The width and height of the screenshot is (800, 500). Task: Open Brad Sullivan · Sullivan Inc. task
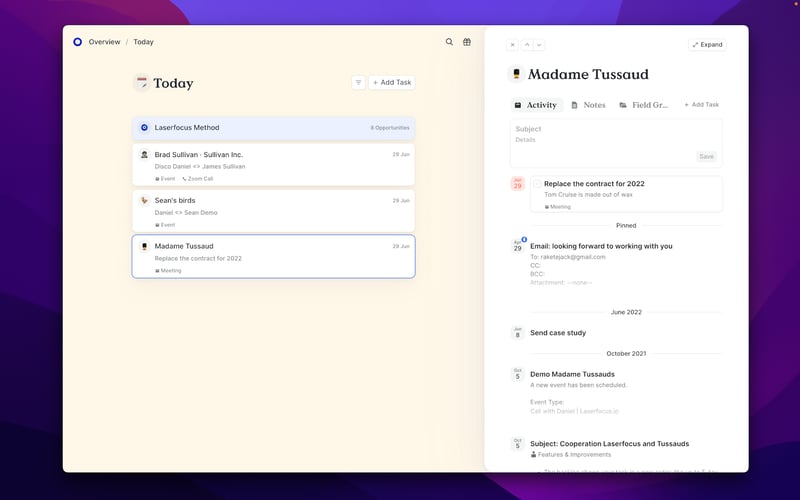point(273,164)
